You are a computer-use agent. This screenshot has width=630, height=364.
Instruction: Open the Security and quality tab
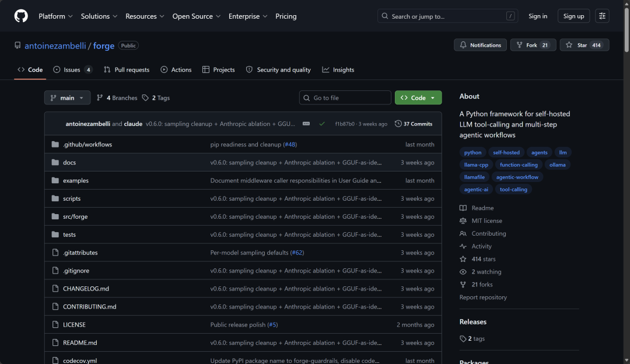point(278,69)
